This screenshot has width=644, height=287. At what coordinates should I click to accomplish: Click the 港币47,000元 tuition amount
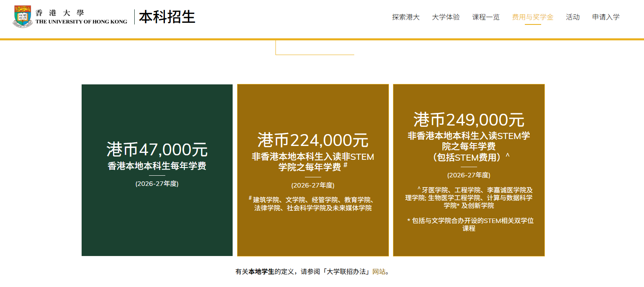[157, 150]
